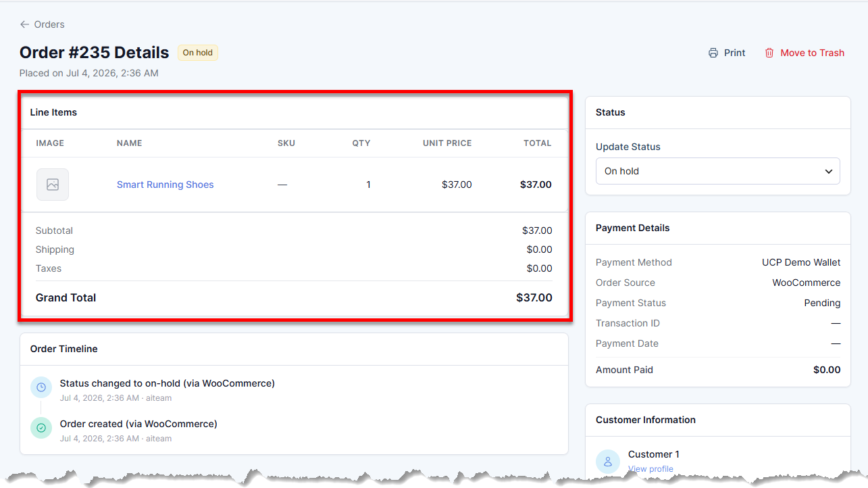Click the dropdown chevron in status select
The image size is (868, 488).
pyautogui.click(x=828, y=171)
